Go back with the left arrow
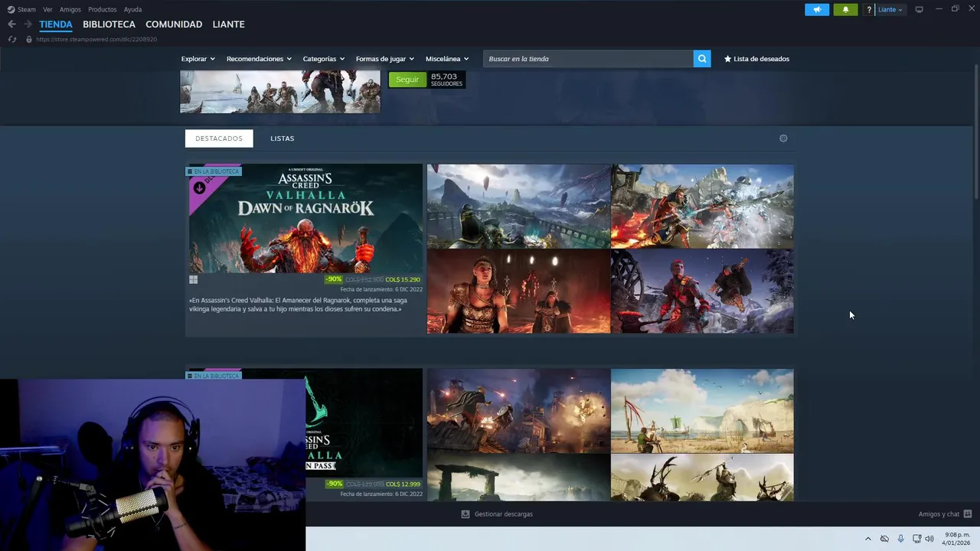Image resolution: width=980 pixels, height=551 pixels. (11, 24)
